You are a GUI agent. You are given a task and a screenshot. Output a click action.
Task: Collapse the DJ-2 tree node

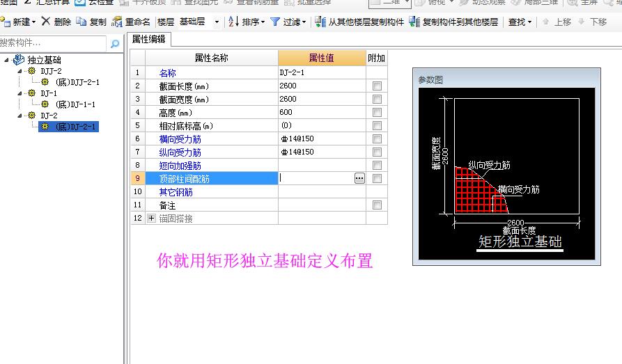pos(20,116)
